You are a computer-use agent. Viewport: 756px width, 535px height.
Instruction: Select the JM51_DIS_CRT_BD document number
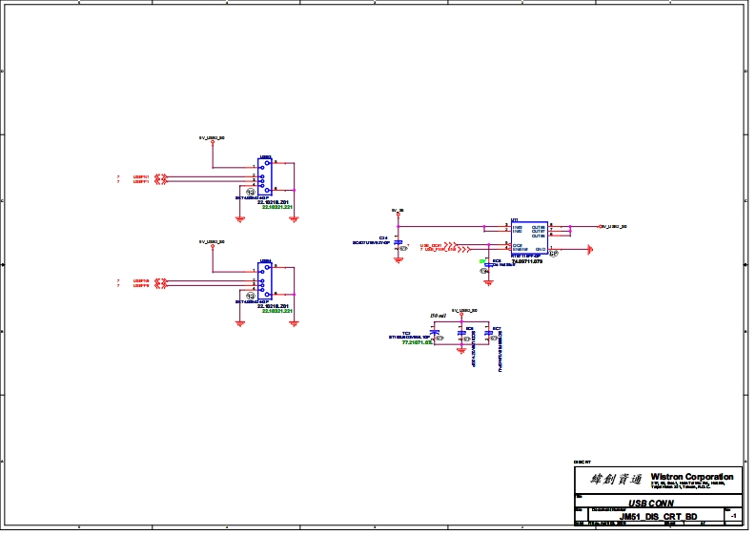[x=651, y=515]
